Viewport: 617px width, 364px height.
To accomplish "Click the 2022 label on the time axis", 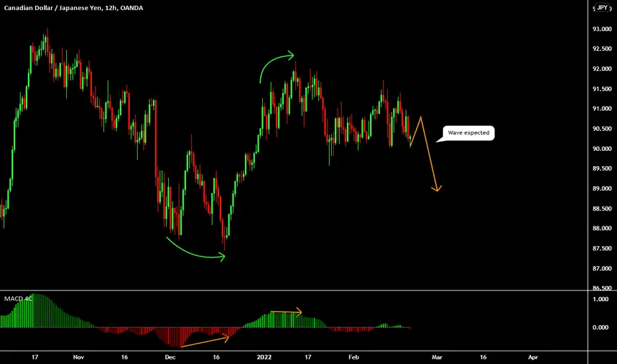I will (x=264, y=357).
